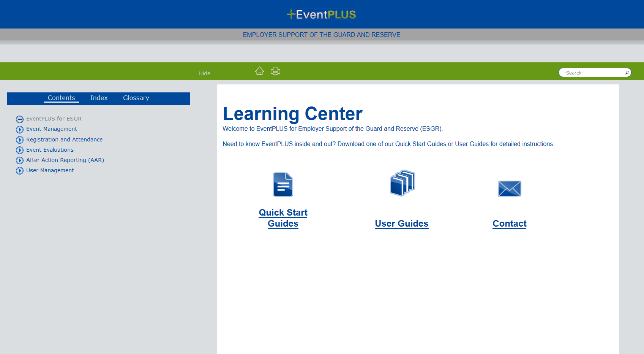Switch to the Index tab
This screenshot has height=354, width=644.
[99, 98]
